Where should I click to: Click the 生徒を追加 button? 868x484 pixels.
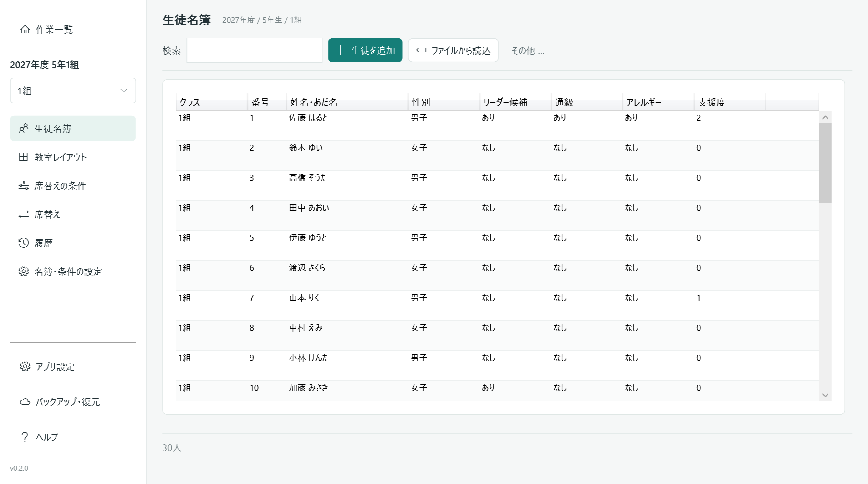click(365, 50)
